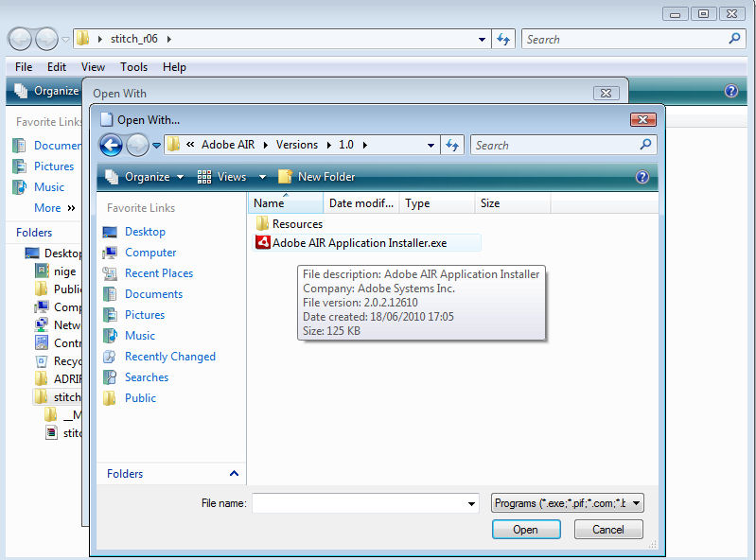Click the refresh button beside the Adobe AIR path
Image resolution: width=756 pixels, height=560 pixels.
(453, 146)
